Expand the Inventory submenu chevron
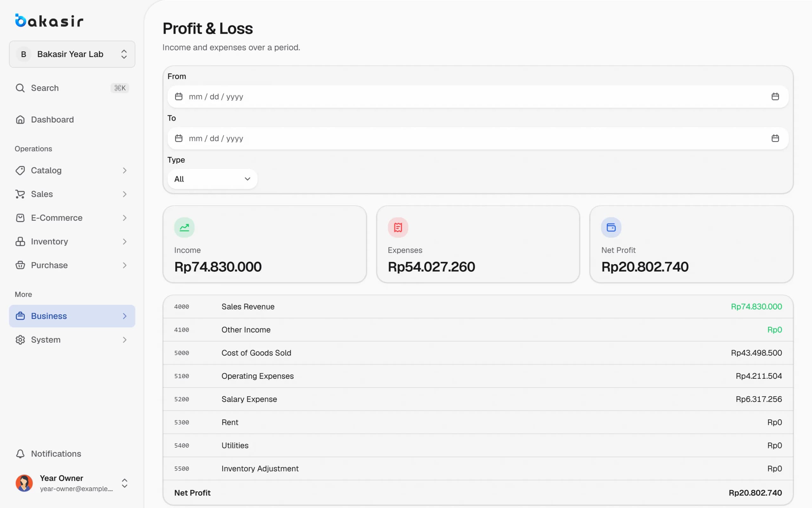Screen dimensions: 812x508 [x=124, y=242]
